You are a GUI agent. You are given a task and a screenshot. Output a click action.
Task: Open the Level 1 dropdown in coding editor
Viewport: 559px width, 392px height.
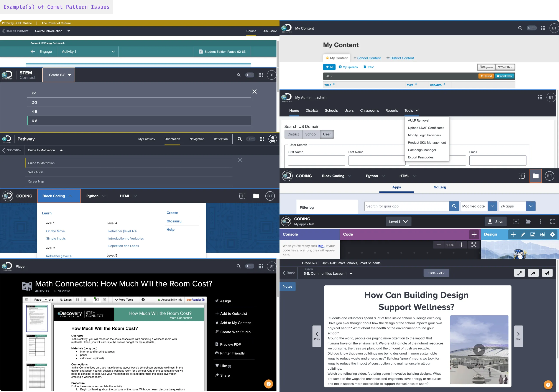(x=398, y=222)
